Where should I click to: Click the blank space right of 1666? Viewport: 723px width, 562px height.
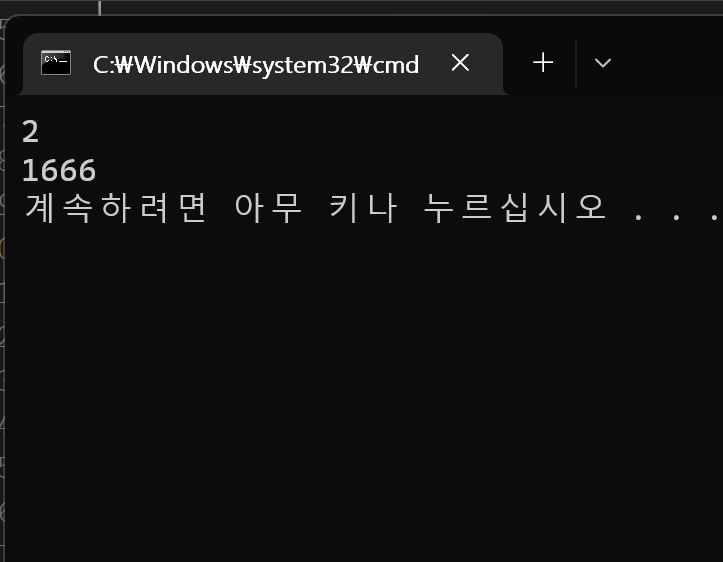pyautogui.click(x=406, y=170)
